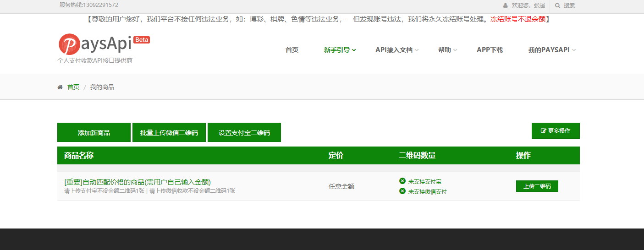Click the 操作 column header

(523, 155)
